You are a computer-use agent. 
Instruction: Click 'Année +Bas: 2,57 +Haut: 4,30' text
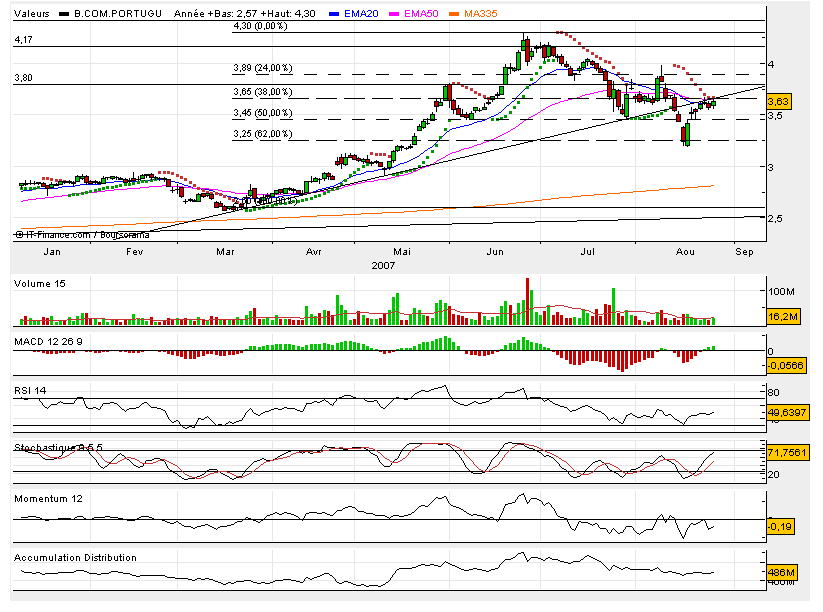[245, 14]
